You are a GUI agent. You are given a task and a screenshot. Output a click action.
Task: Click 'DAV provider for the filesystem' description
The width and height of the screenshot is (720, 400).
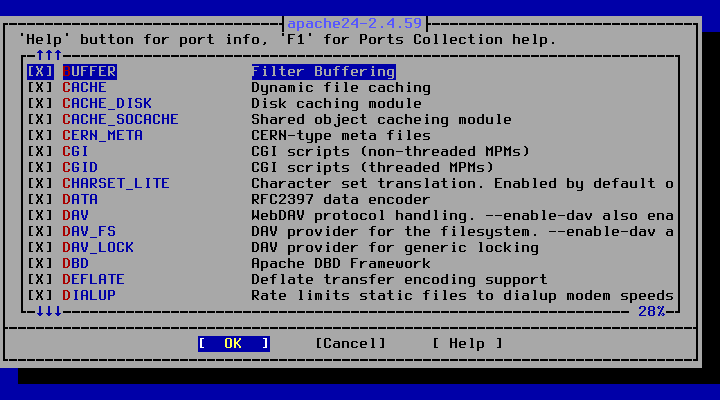click(x=462, y=231)
